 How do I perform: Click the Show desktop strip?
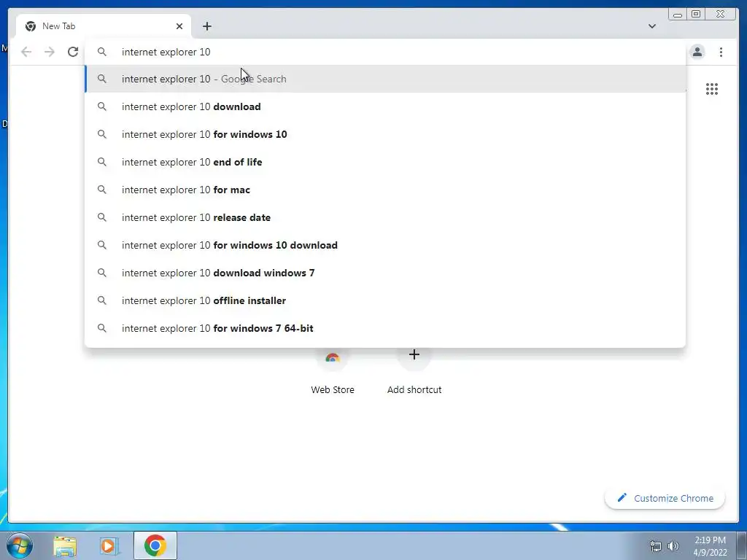click(742, 545)
